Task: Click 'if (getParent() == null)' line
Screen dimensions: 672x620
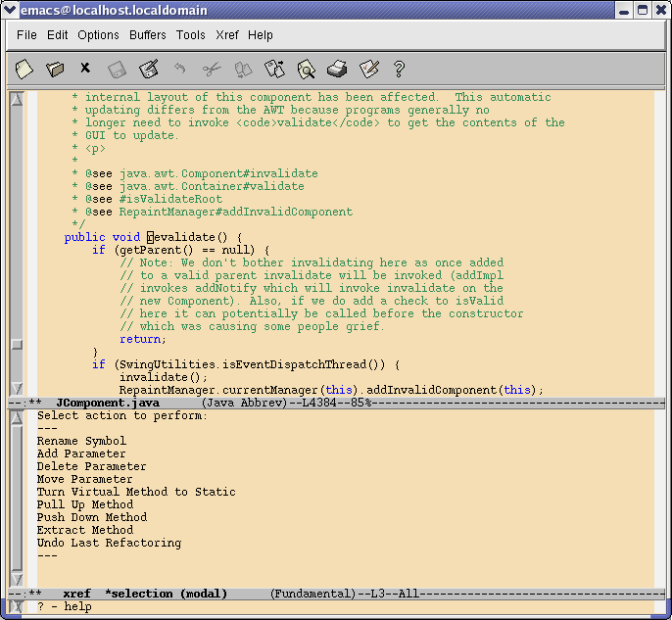Action: point(181,250)
